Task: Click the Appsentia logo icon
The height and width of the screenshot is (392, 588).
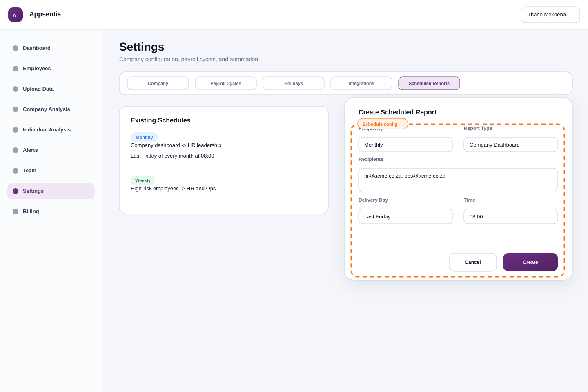Action: [16, 15]
